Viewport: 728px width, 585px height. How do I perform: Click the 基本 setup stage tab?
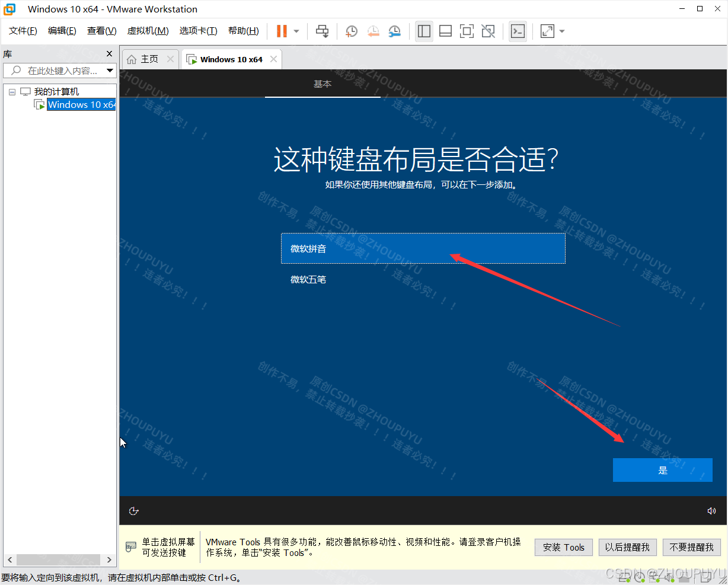click(323, 84)
